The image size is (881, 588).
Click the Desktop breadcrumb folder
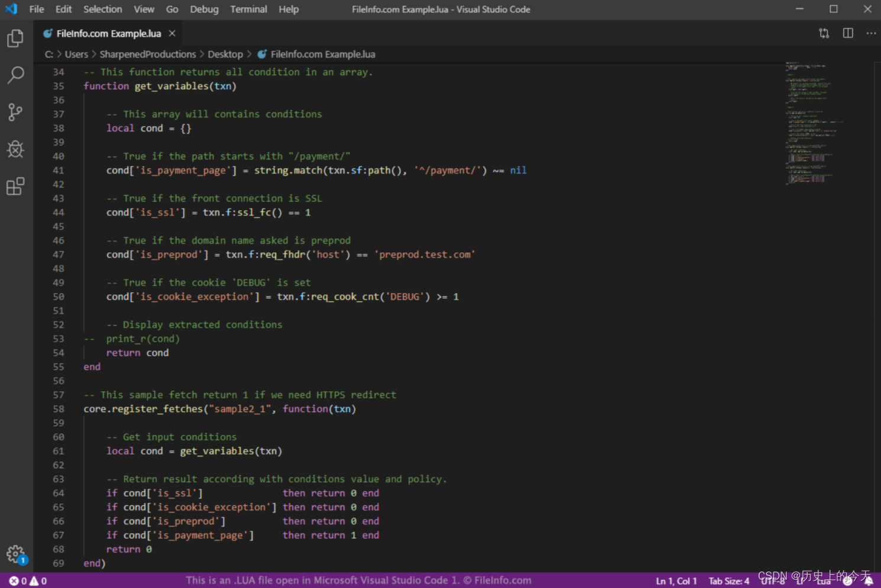click(225, 54)
